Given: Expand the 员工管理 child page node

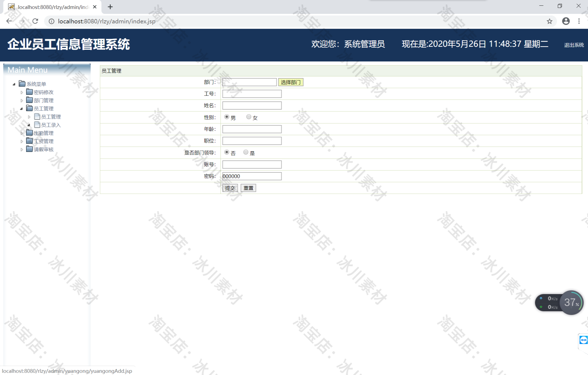Looking at the screenshot, I should (29, 117).
